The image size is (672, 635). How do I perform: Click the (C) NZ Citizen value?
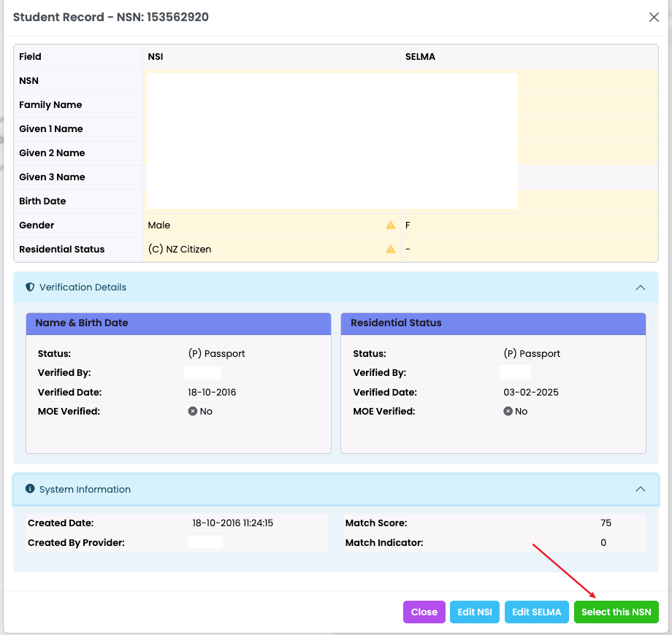coord(180,249)
